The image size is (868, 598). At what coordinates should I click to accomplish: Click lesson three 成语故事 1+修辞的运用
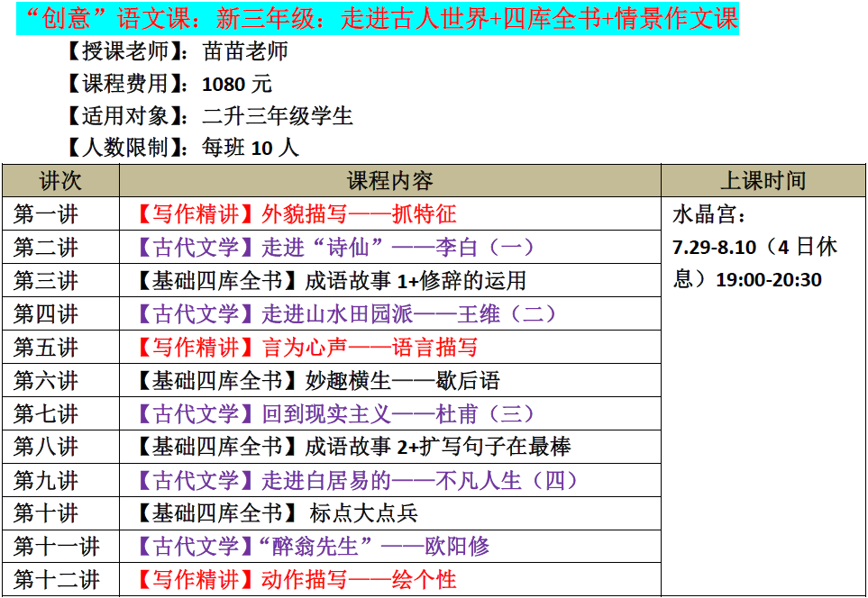click(x=330, y=281)
